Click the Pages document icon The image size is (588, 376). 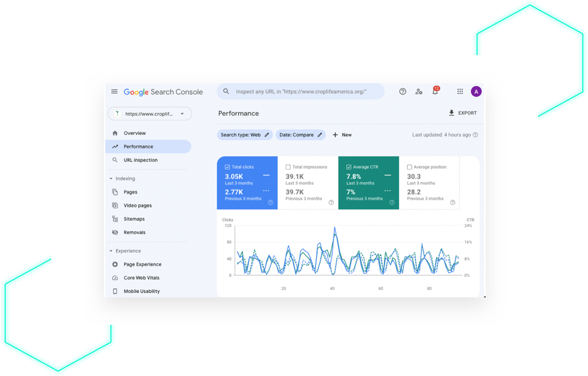coord(115,192)
